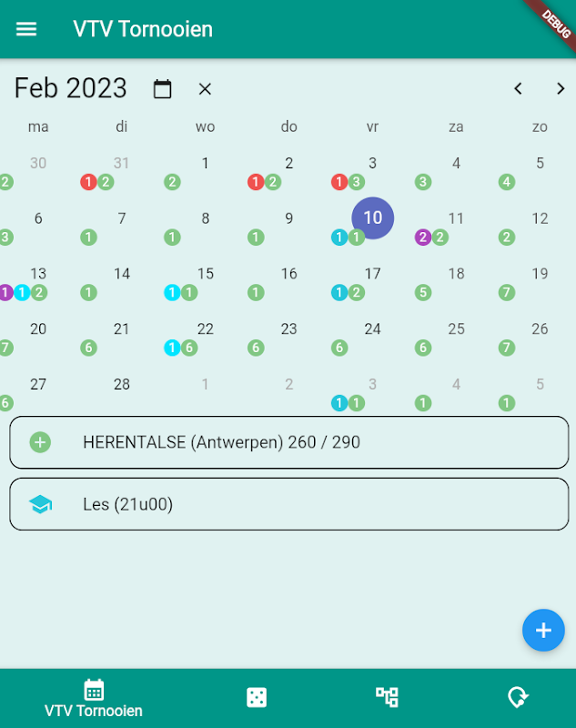Select February 16 in the calendar
Screen dimensions: 576x728
pos(288,274)
